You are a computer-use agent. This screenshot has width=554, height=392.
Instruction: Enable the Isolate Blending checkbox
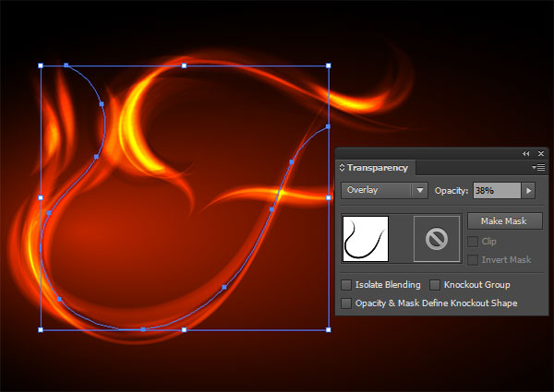pyautogui.click(x=346, y=285)
